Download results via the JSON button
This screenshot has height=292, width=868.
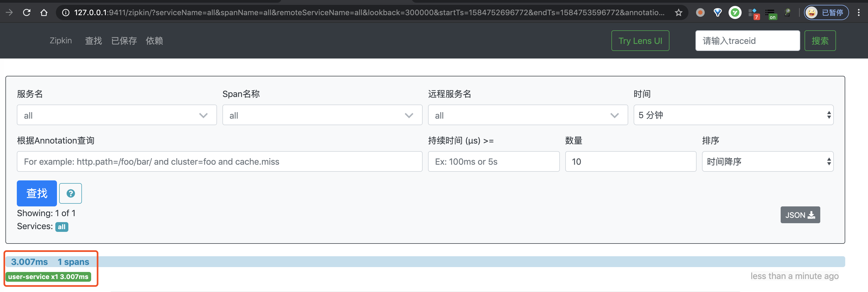point(800,215)
